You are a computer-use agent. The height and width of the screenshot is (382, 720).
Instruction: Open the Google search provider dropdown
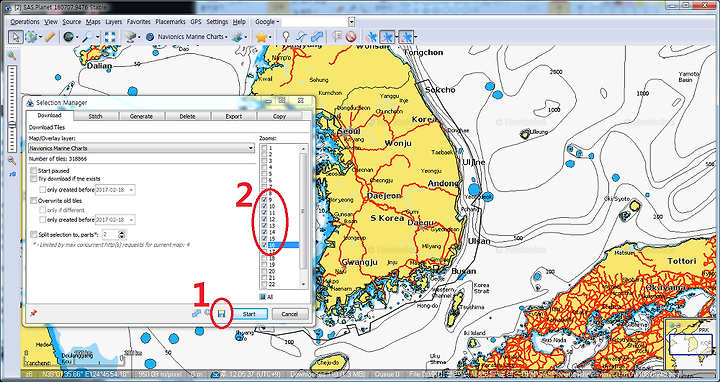point(267,22)
